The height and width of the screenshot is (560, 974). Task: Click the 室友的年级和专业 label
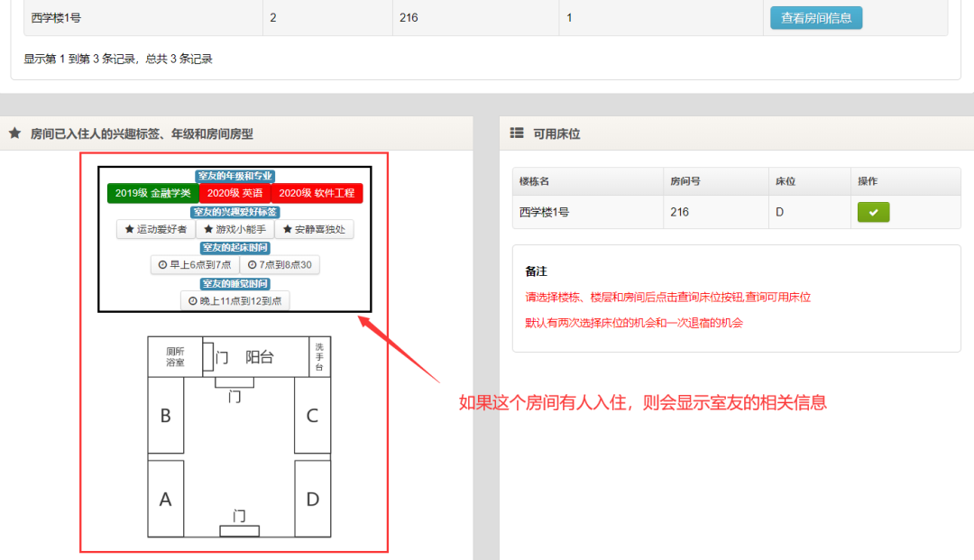pyautogui.click(x=234, y=176)
